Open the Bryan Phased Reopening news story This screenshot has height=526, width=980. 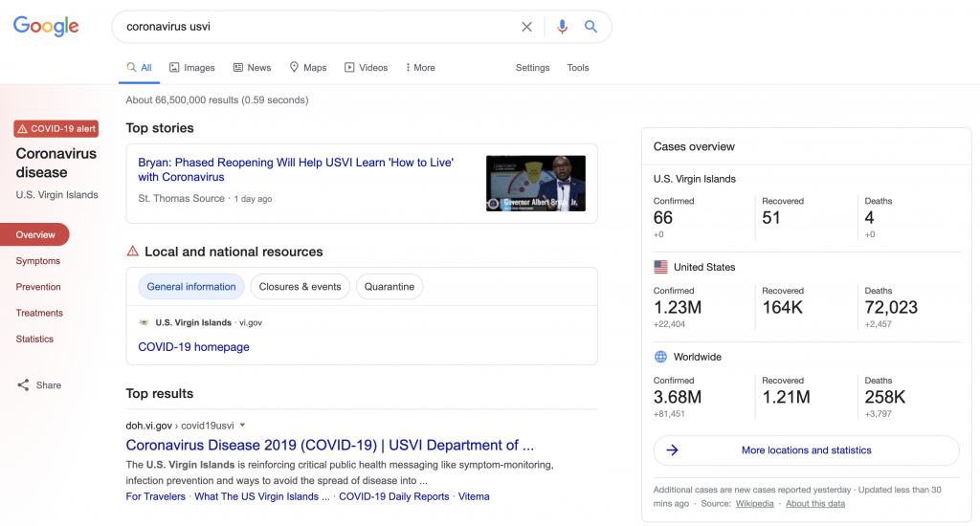pos(296,169)
